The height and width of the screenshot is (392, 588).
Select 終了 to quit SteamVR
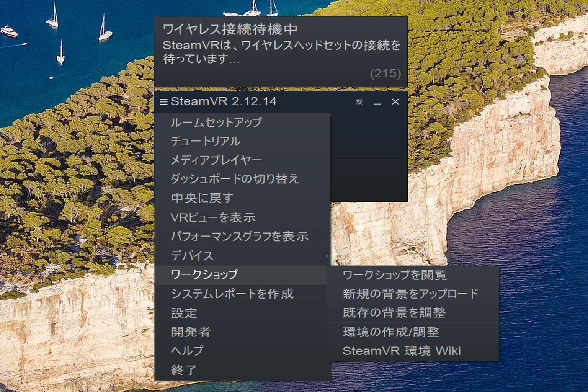click(243, 370)
